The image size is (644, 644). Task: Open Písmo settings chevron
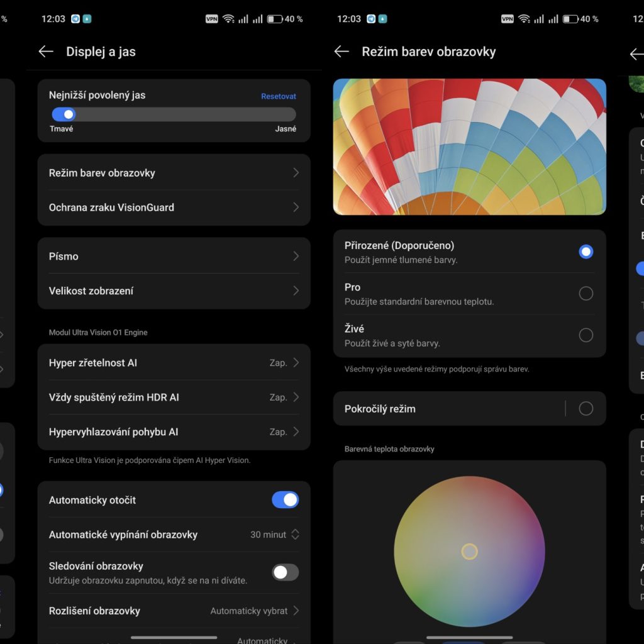pyautogui.click(x=296, y=257)
